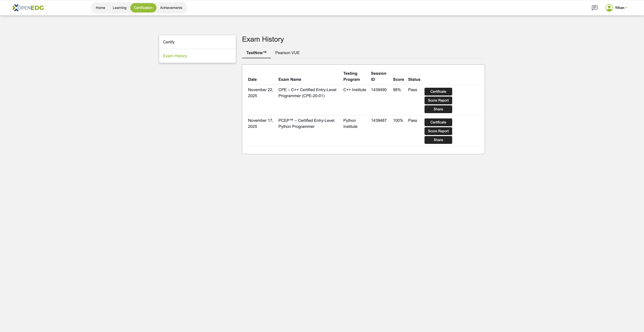
Task: Click the CPE – C++ Certified Entry-Level Programmer name
Action: tap(307, 93)
